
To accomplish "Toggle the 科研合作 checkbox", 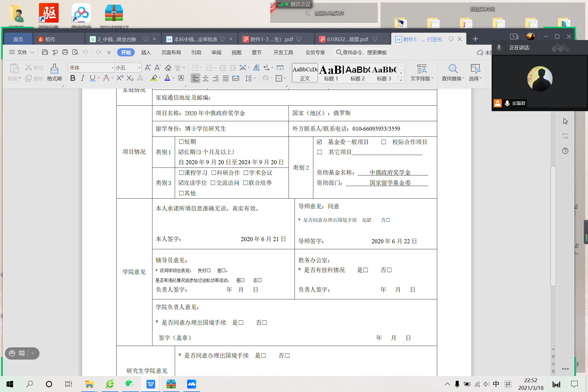I will tap(214, 173).
